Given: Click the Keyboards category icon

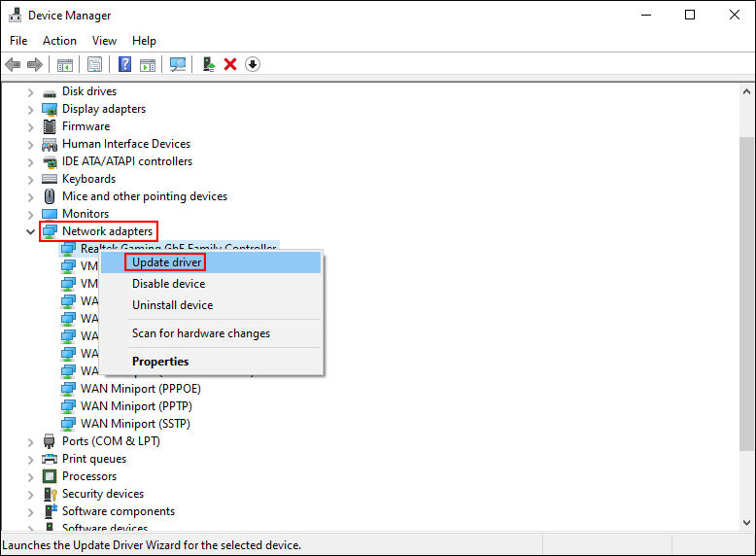Looking at the screenshot, I should [50, 179].
